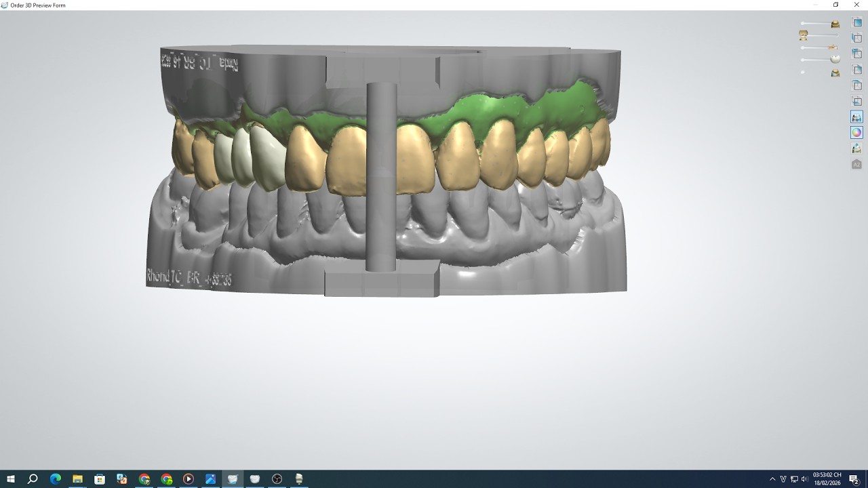The height and width of the screenshot is (488, 868).
Task: Open the network tray icon
Action: (794, 479)
